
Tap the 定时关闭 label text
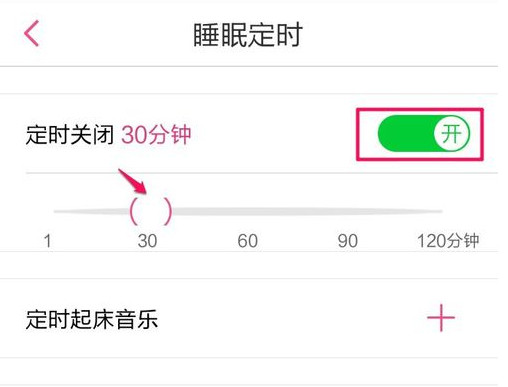pyautogui.click(x=70, y=135)
